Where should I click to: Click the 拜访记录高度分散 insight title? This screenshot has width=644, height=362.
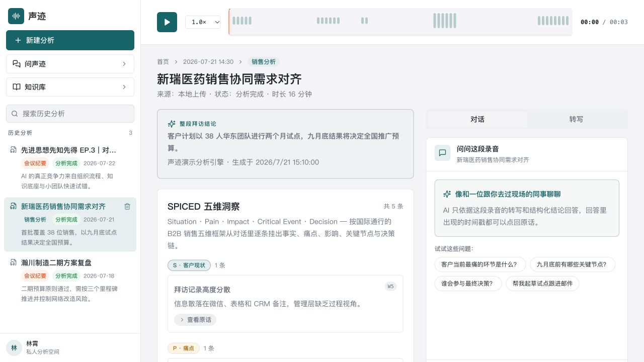pos(202,290)
